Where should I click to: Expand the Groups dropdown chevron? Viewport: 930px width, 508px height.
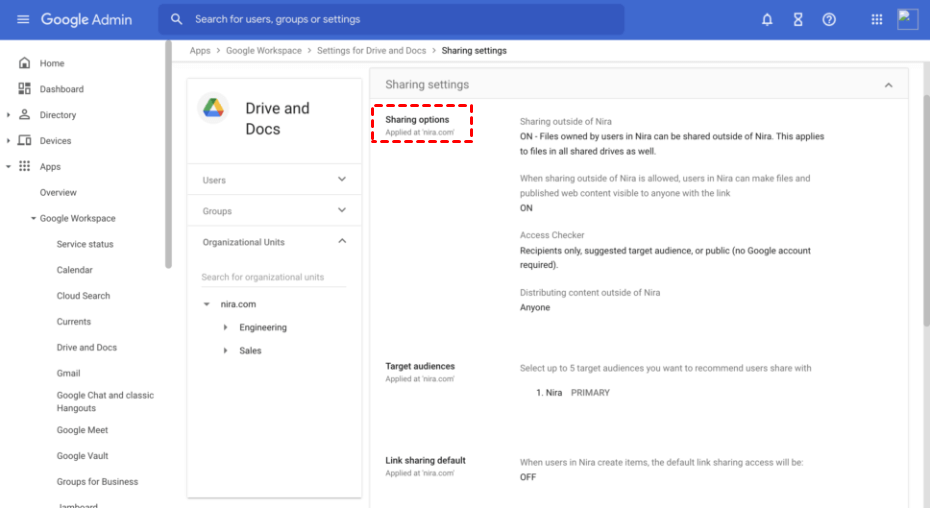click(342, 211)
